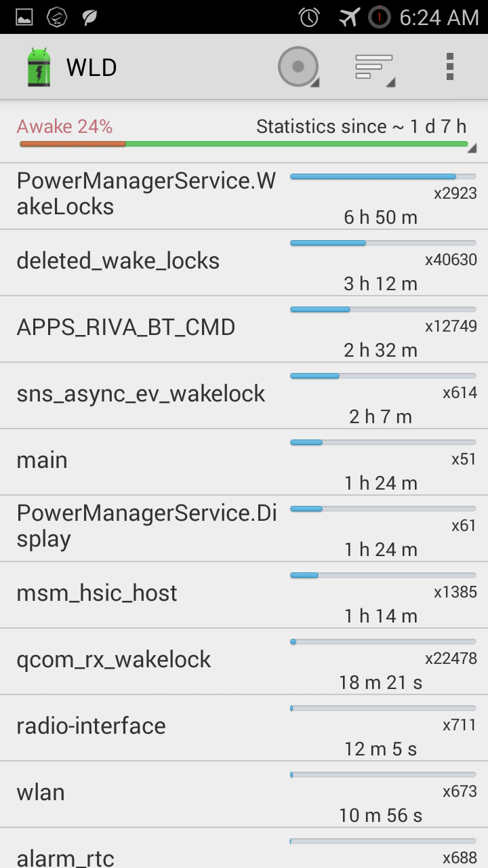
Task: Tap the hexagon notification icon
Action: 57,17
